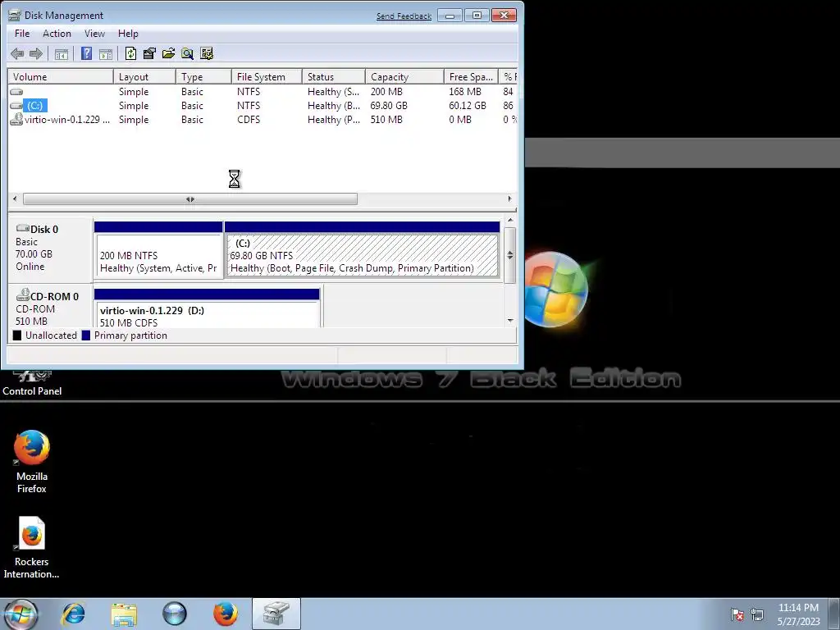Click the 69.80 GB capacity cell
The height and width of the screenshot is (630, 840).
click(x=389, y=106)
